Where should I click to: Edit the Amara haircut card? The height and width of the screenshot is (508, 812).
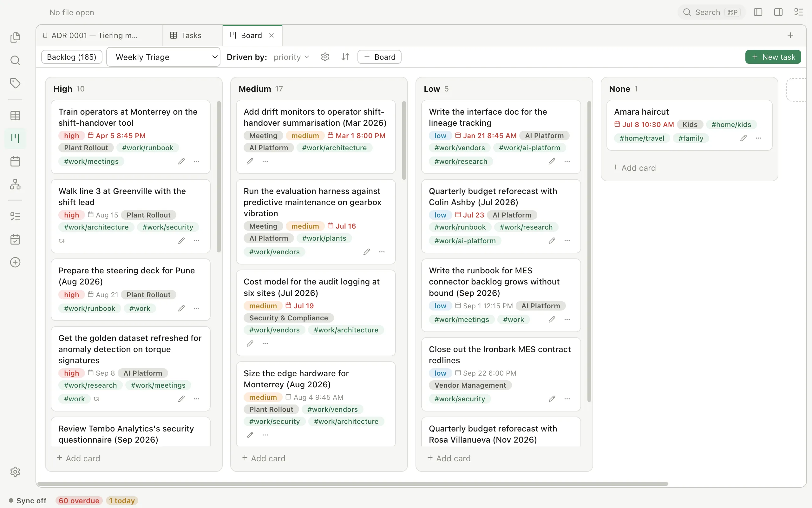743,138
